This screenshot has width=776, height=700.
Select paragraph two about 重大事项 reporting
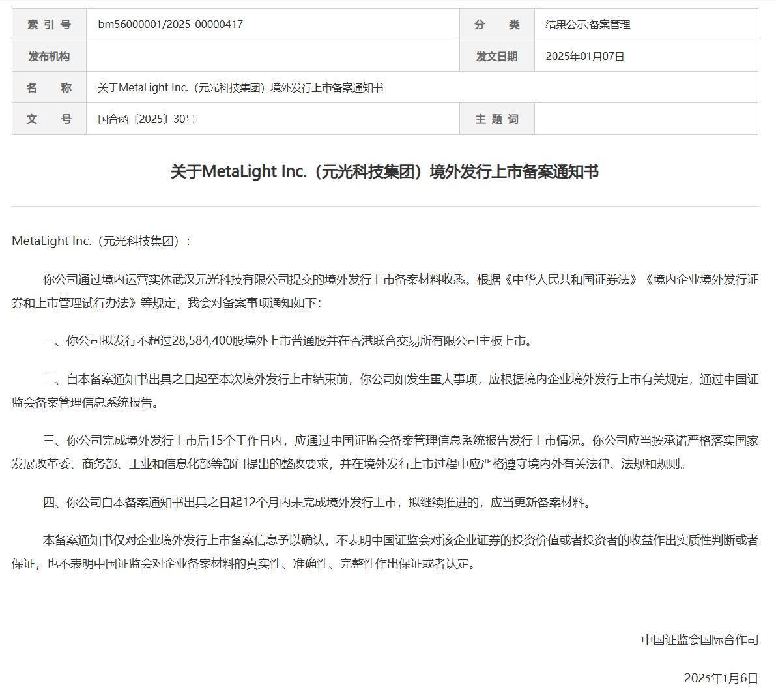click(388, 391)
